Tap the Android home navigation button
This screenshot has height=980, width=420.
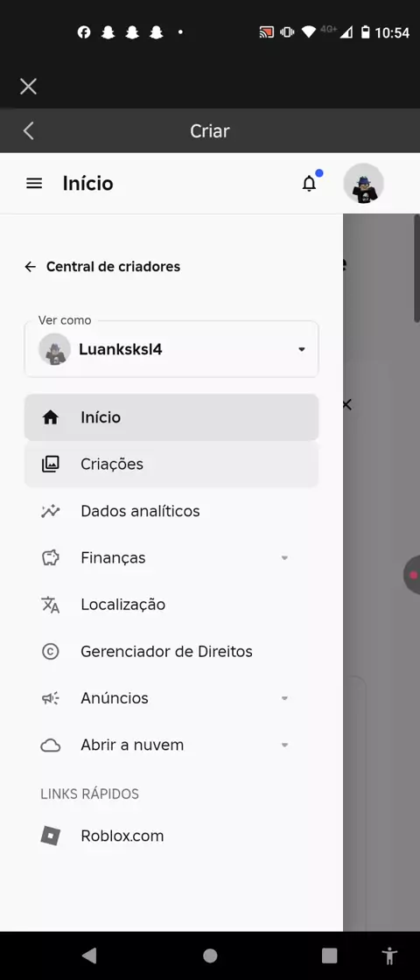tap(210, 955)
